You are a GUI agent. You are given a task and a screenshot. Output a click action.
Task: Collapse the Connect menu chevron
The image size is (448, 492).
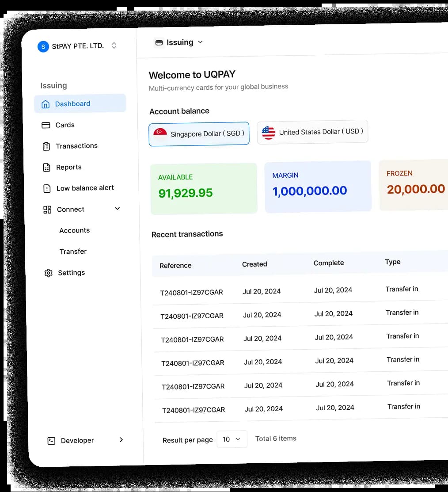[118, 209]
